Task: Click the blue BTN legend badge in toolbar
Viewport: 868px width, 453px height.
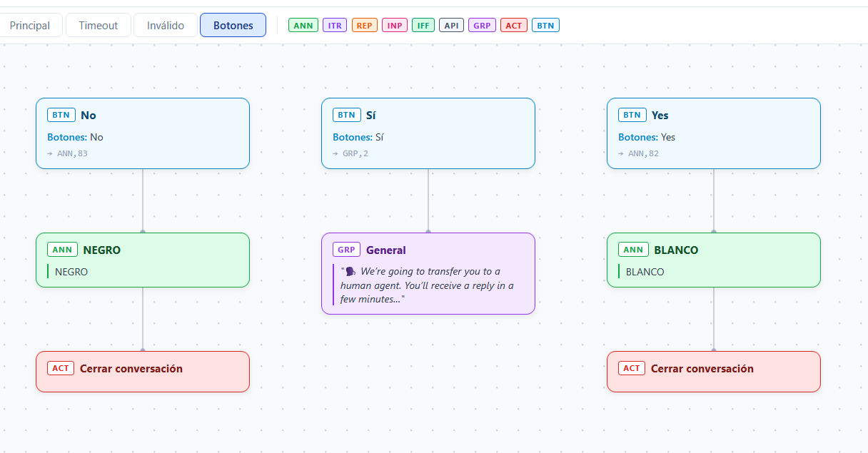Action: (545, 26)
